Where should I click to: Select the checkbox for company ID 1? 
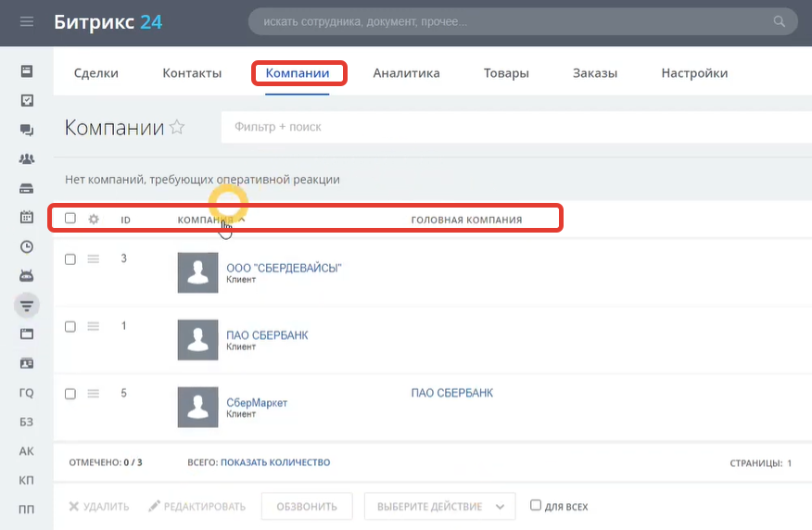(70, 326)
